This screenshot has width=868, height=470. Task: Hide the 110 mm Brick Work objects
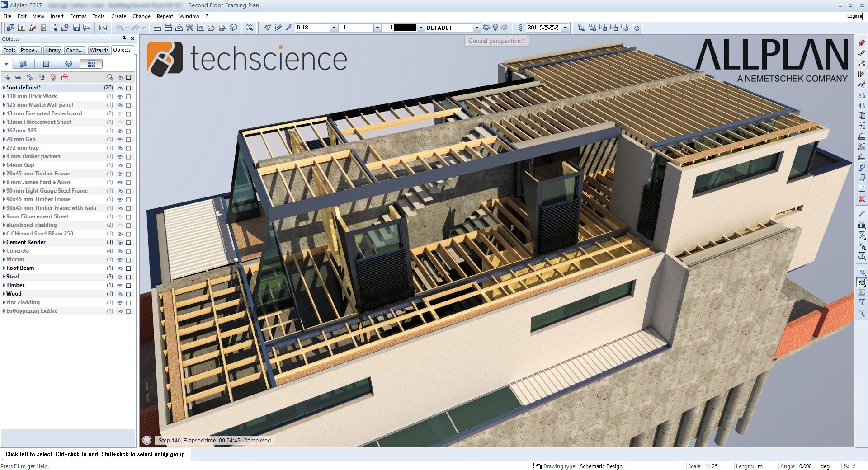point(120,96)
